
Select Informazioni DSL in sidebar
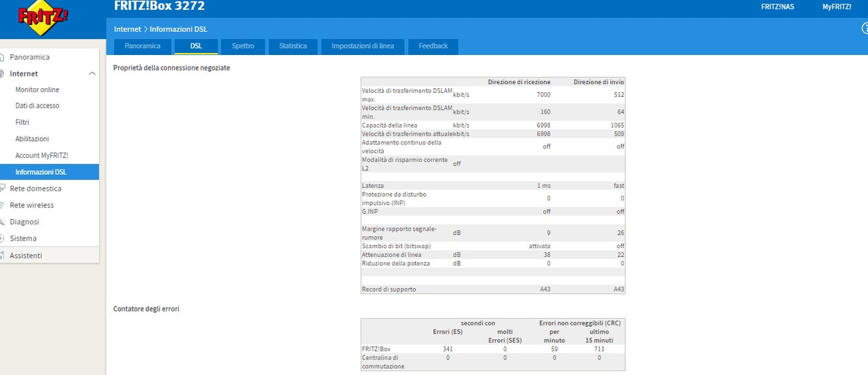49,172
